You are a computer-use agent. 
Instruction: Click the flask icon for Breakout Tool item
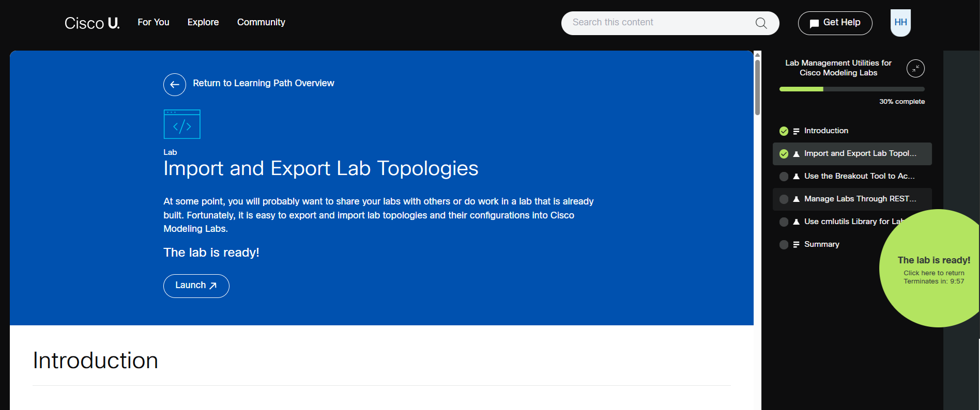[796, 177]
